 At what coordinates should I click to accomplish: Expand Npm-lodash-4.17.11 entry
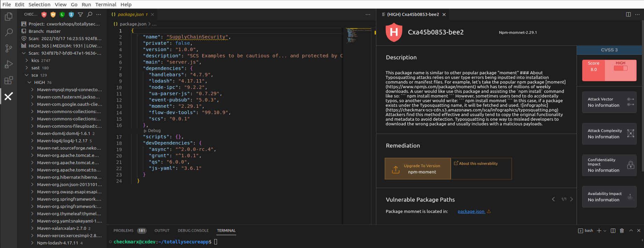(x=32, y=243)
